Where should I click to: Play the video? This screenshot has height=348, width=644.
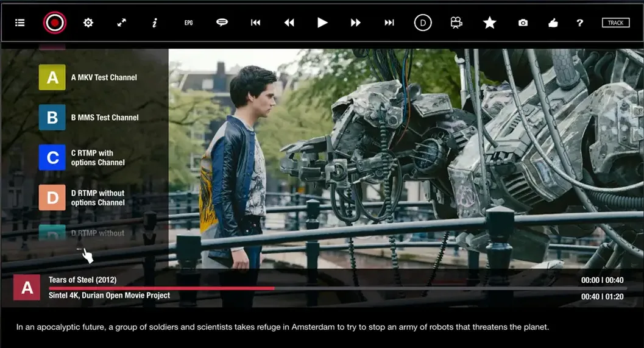coord(322,23)
